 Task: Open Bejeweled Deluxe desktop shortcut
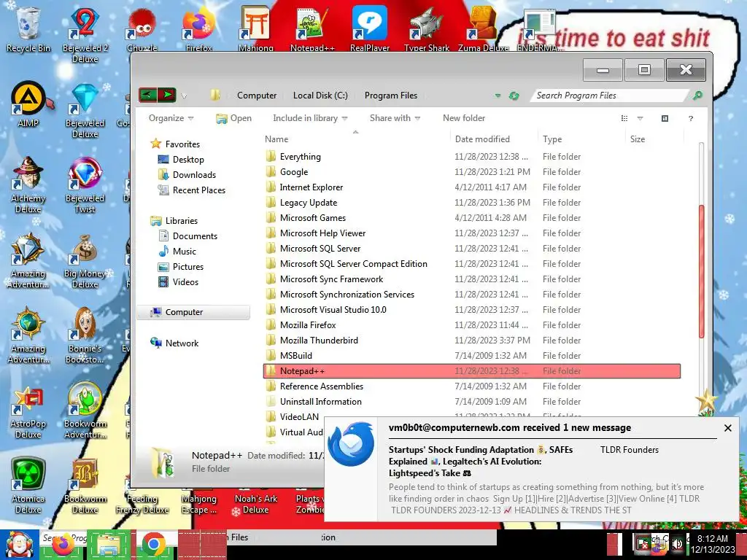point(85,109)
